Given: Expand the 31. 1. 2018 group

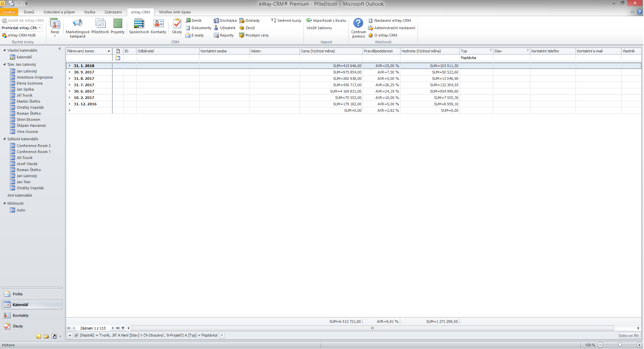Looking at the screenshot, I should (69, 66).
